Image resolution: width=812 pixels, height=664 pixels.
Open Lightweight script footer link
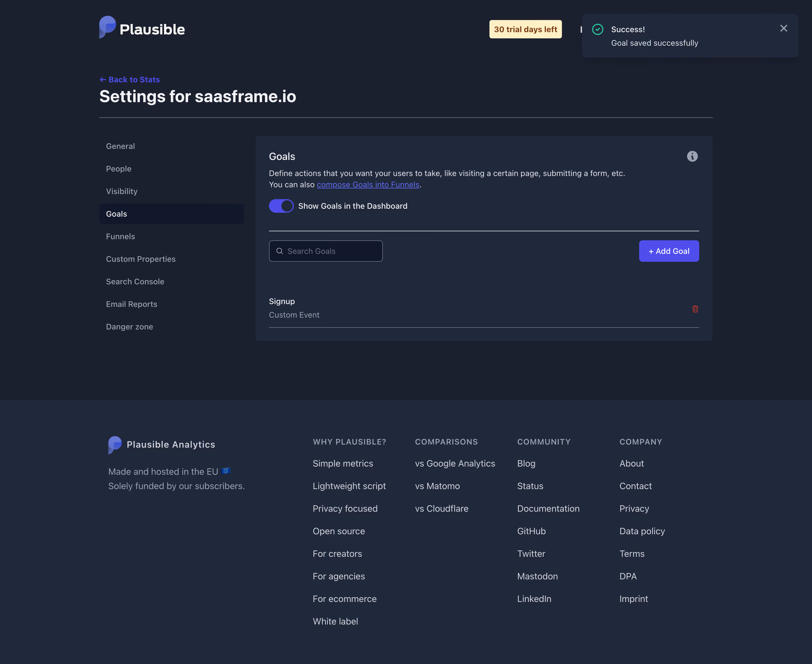tap(349, 486)
